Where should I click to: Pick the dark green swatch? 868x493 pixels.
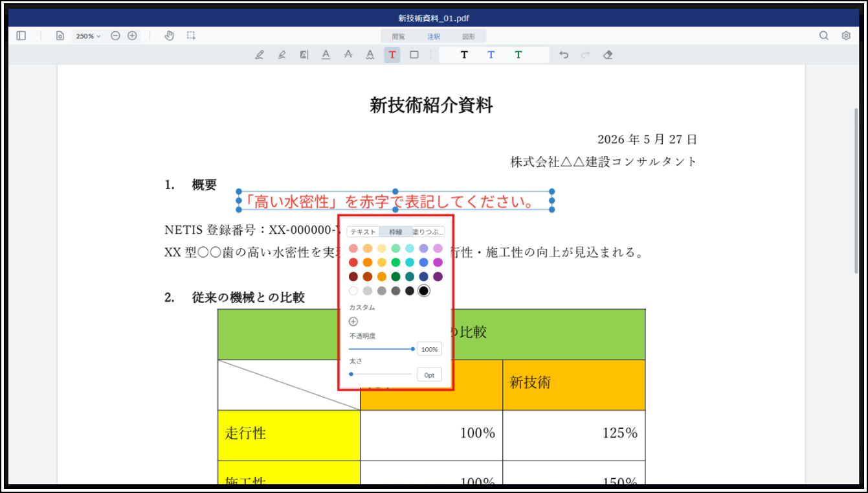pyautogui.click(x=395, y=277)
